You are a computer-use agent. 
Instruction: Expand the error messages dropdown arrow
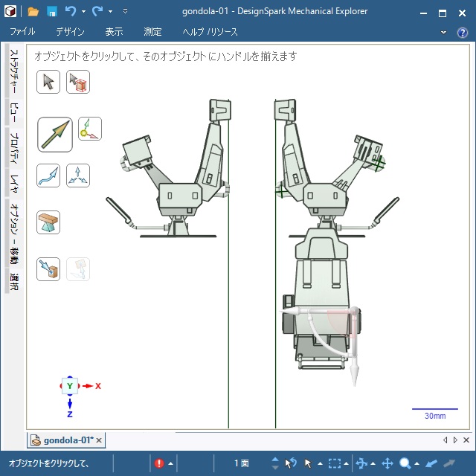(170, 463)
